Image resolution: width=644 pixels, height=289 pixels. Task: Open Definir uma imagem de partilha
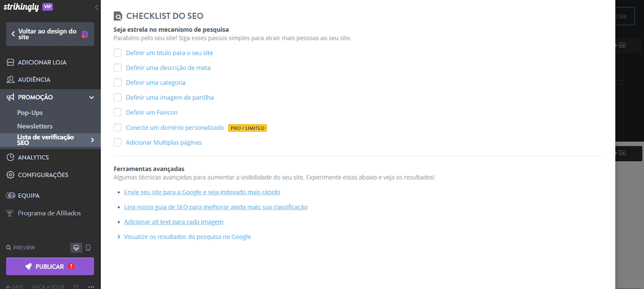pyautogui.click(x=170, y=98)
